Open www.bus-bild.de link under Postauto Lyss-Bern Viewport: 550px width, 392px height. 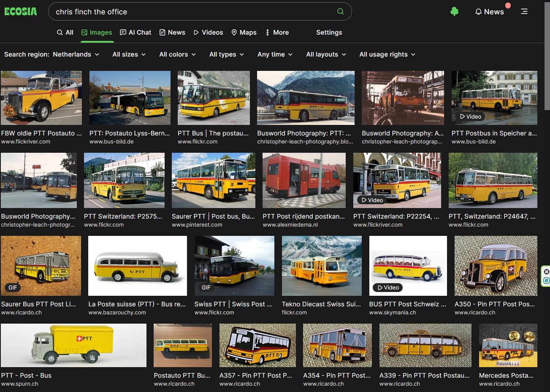pos(111,142)
